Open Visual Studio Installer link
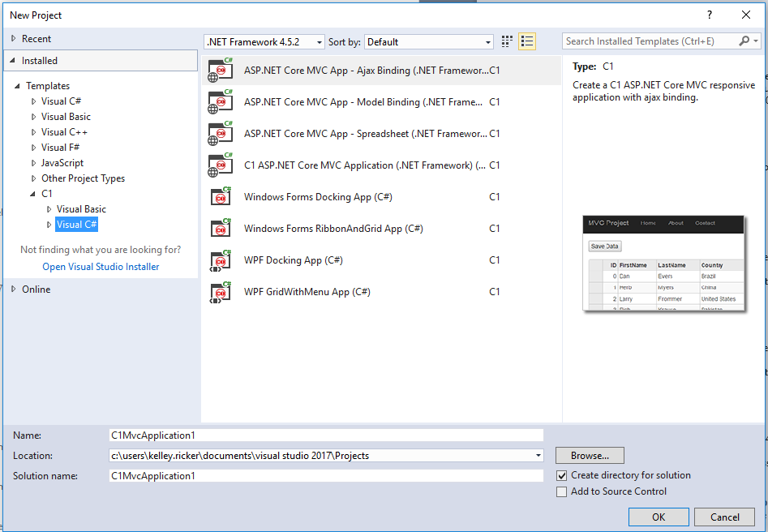The height and width of the screenshot is (532, 768). pyautogui.click(x=101, y=267)
